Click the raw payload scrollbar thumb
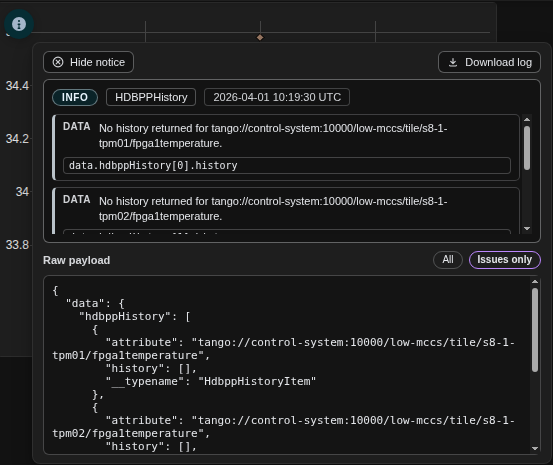 tap(535, 330)
